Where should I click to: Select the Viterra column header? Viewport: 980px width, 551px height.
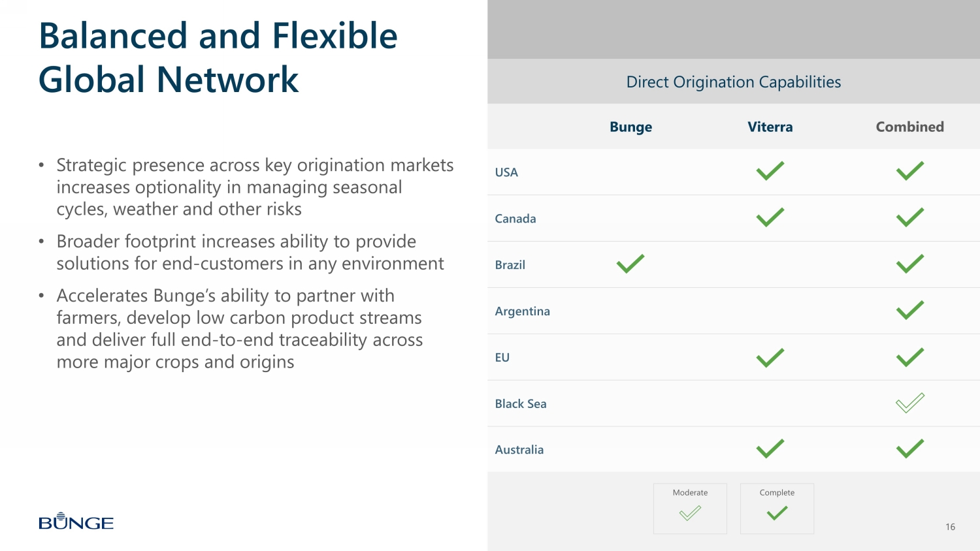click(x=770, y=127)
